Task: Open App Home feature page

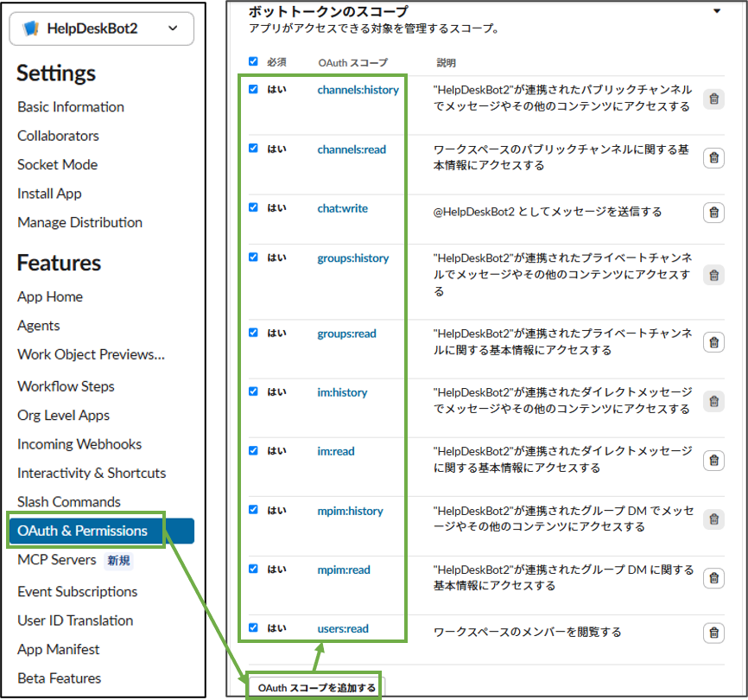Action: pos(50,296)
